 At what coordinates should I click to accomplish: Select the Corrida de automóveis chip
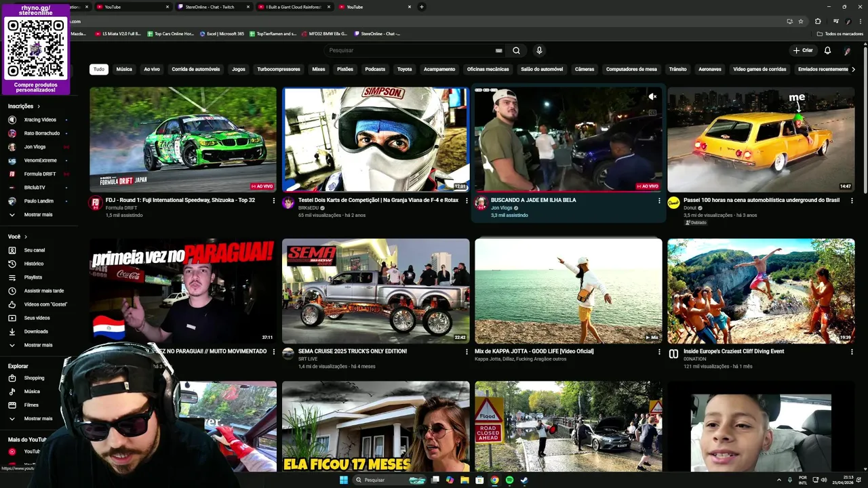tap(196, 69)
